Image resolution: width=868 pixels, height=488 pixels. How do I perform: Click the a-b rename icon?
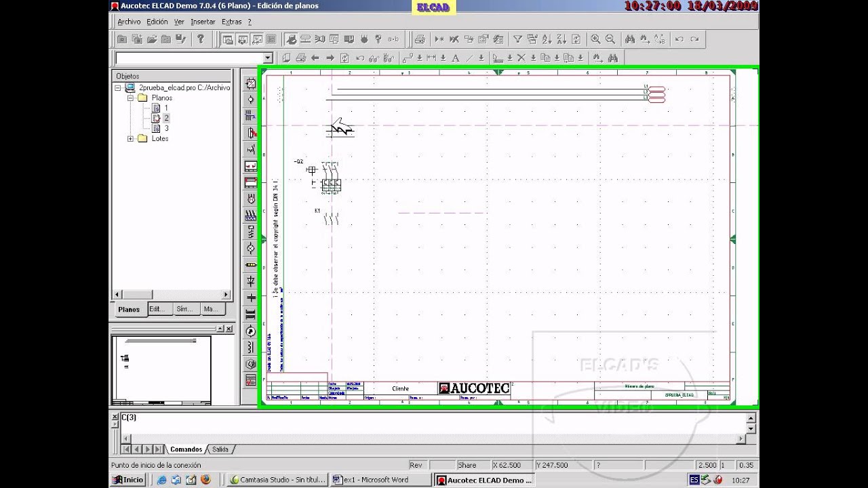point(393,39)
